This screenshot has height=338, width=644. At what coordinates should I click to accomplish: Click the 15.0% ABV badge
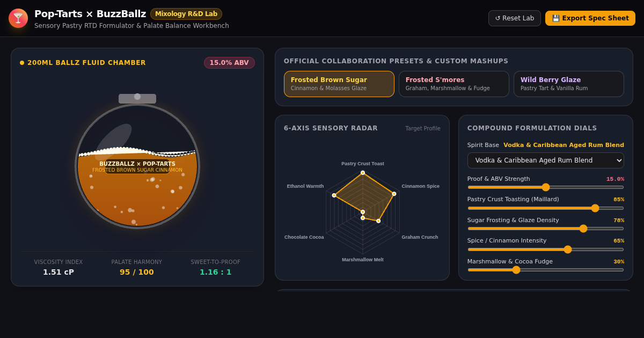tap(229, 63)
